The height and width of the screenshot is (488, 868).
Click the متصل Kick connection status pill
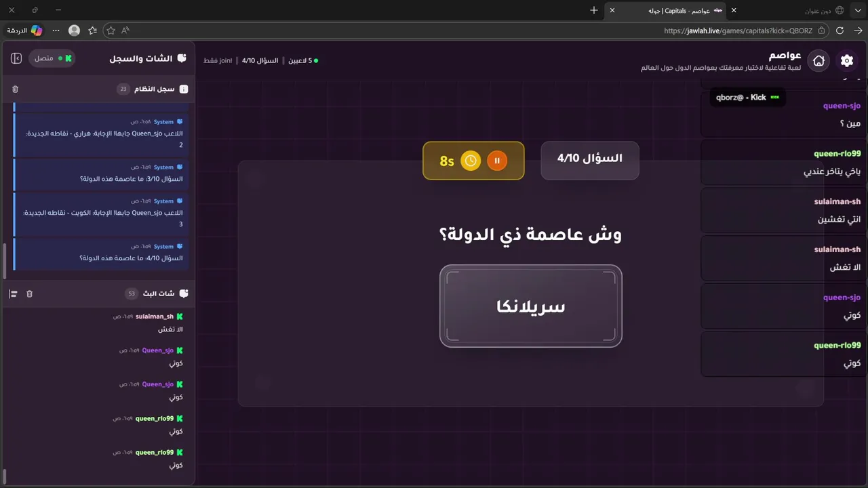click(x=52, y=58)
